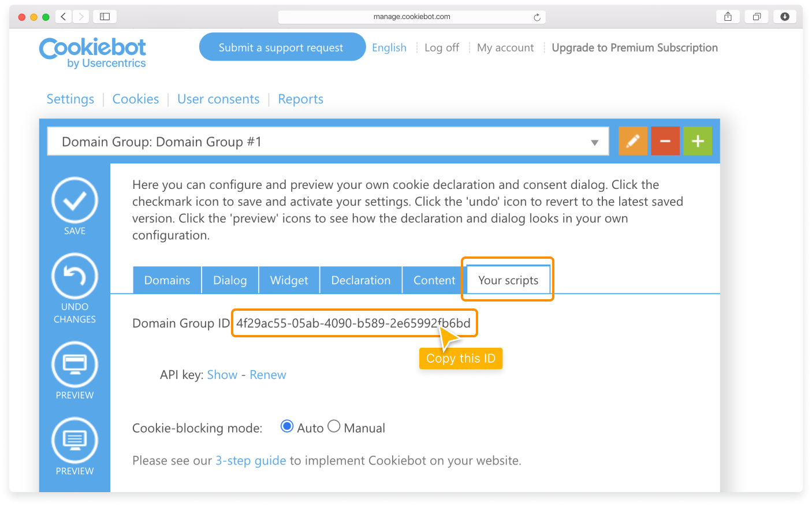Open the 3-step guide link
This screenshot has height=506, width=812.
[251, 461]
